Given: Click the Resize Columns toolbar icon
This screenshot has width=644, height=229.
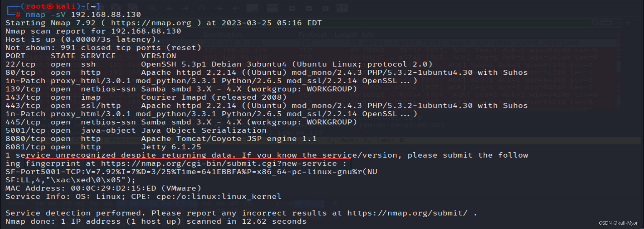Looking at the screenshot, I should 342,8.
